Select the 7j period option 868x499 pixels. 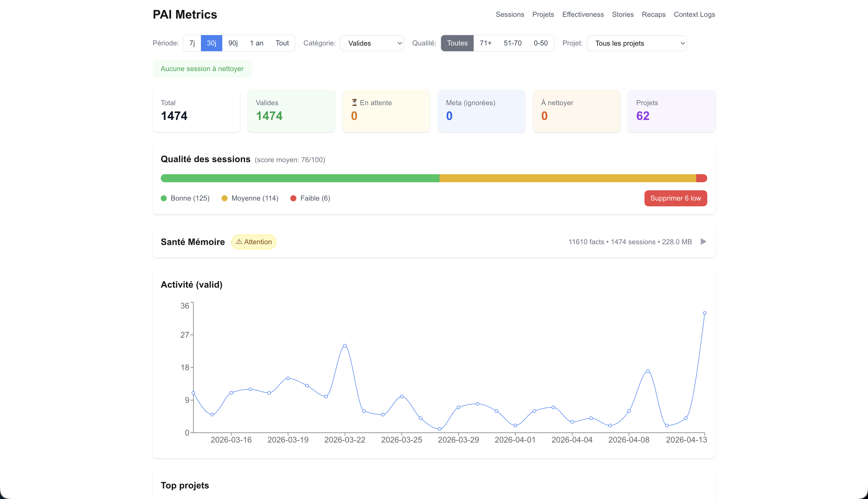pyautogui.click(x=192, y=43)
